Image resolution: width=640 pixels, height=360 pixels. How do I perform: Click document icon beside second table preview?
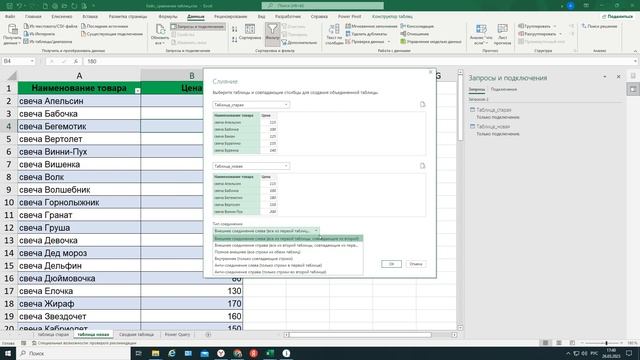422,166
